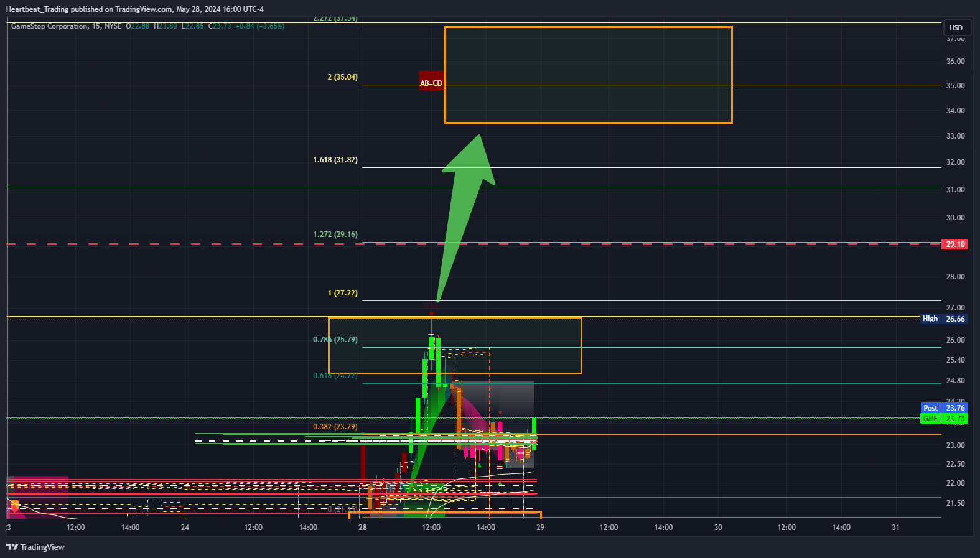Screen dimensions: 980x558
Task: Click 34.00 on the price axis
Action: coord(955,111)
